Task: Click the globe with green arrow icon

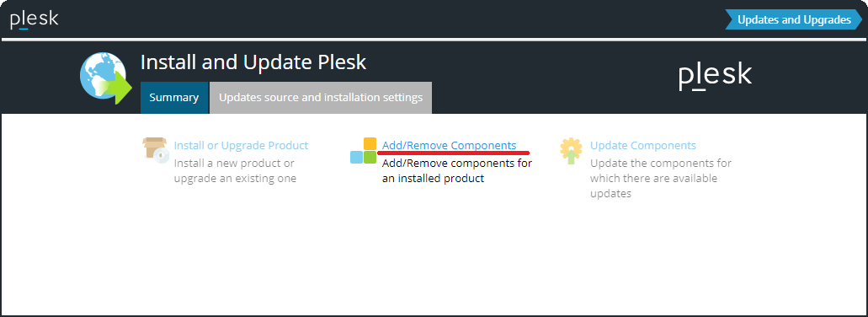Action: pyautogui.click(x=105, y=78)
